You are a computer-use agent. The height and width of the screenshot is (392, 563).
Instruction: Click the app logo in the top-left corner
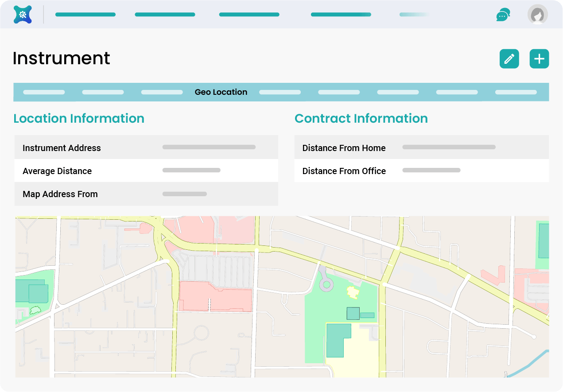click(x=22, y=14)
